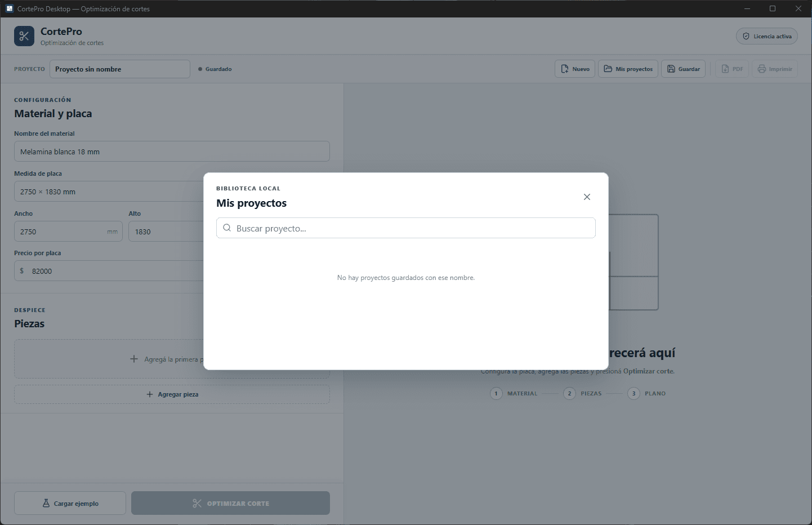Click the Buscar proyecto search field
The image size is (812, 525).
click(405, 228)
